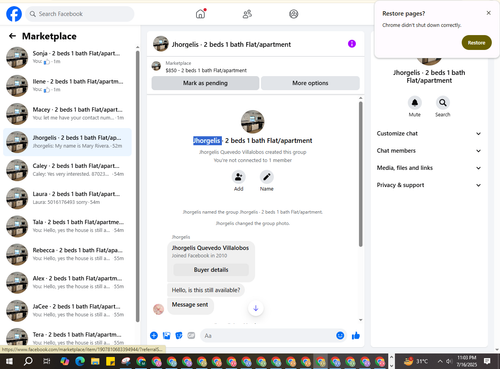Expand Customize chat section
500x369 pixels.
429,133
